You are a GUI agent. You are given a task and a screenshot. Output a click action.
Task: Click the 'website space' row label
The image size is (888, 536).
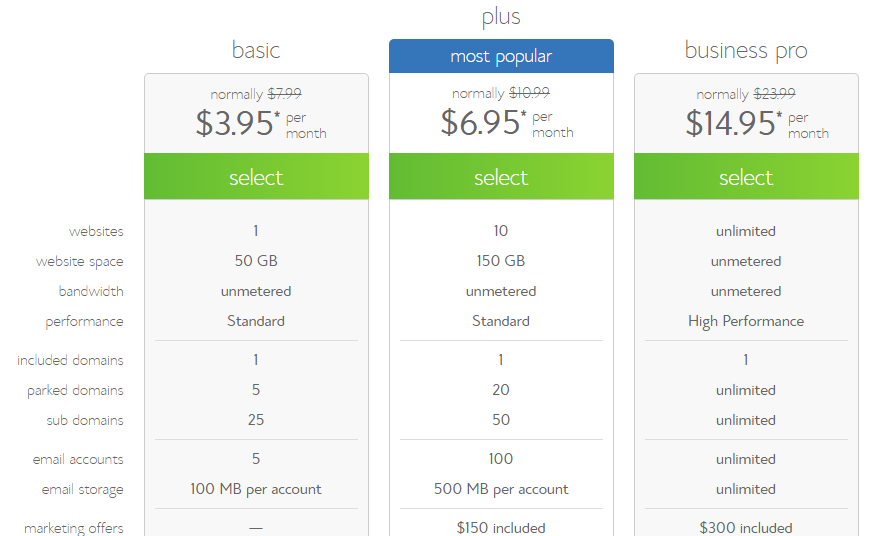[x=80, y=261]
